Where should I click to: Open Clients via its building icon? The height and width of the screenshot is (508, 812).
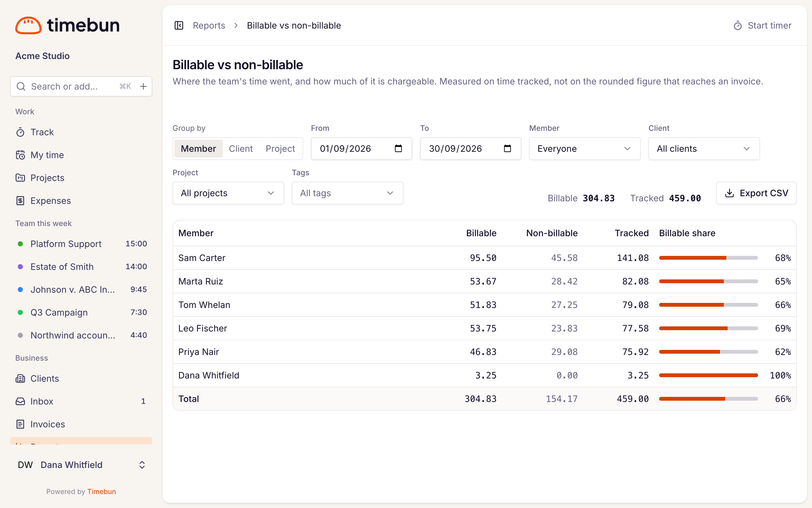point(20,379)
